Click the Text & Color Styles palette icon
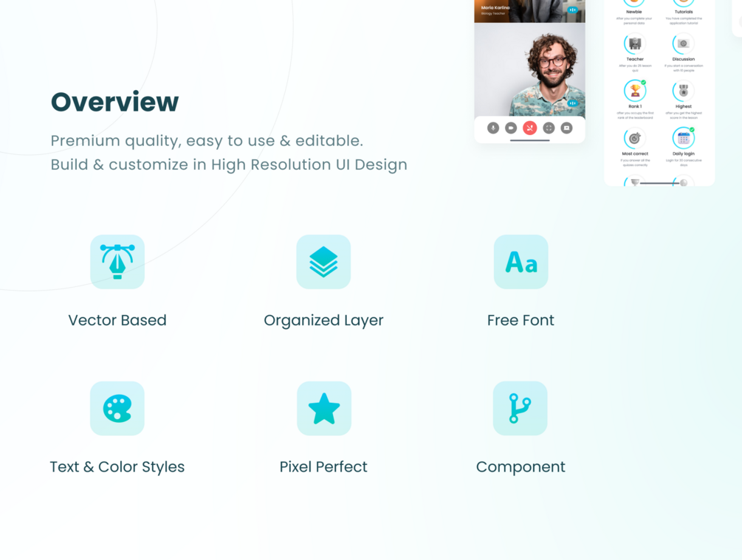 tap(117, 408)
